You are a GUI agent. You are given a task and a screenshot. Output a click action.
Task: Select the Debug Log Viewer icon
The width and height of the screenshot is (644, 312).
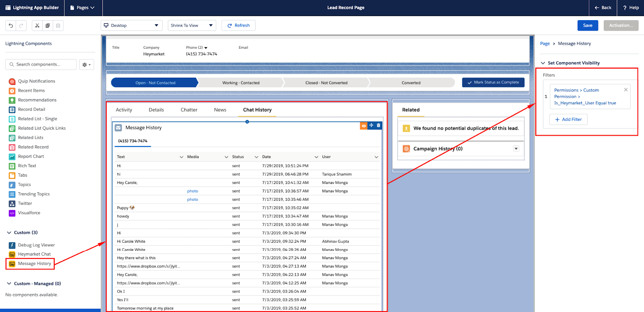(x=12, y=245)
